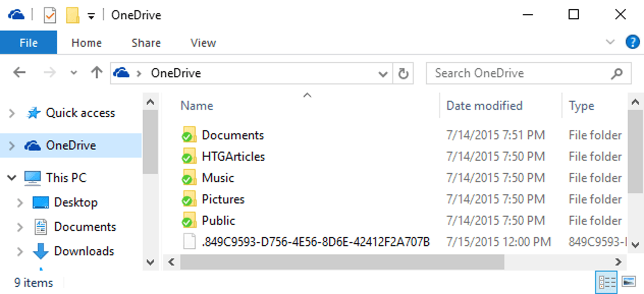Go forward with the right arrow

click(49, 73)
